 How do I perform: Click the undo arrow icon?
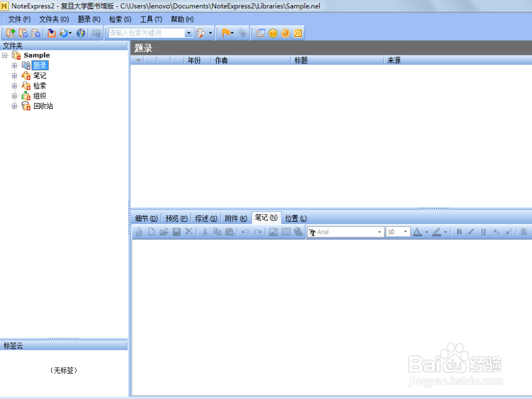pyautogui.click(x=245, y=232)
